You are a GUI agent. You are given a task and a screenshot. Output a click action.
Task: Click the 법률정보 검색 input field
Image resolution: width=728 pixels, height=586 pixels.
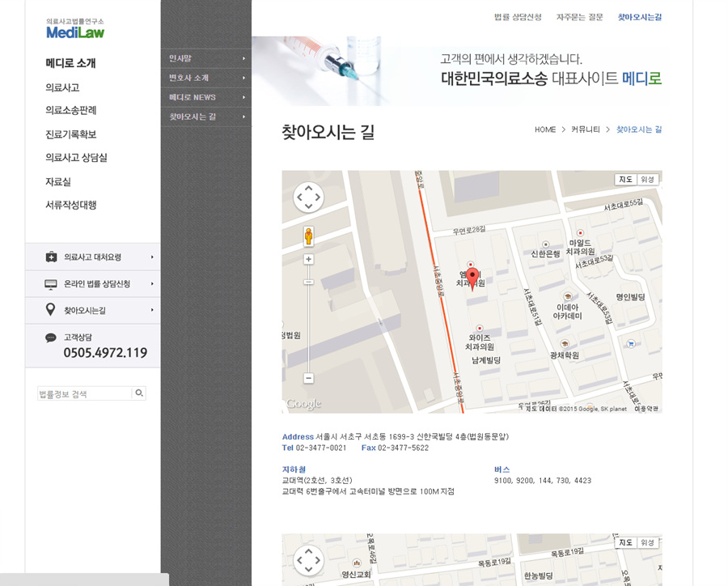pos(84,393)
